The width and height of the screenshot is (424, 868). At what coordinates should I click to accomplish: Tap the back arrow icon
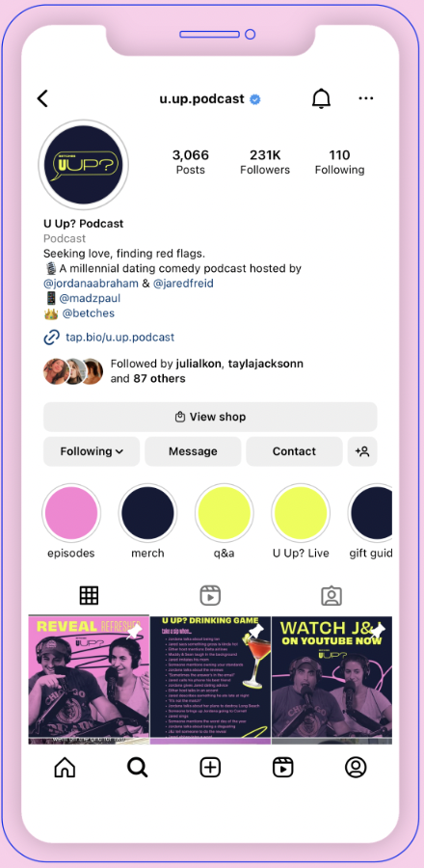point(42,99)
